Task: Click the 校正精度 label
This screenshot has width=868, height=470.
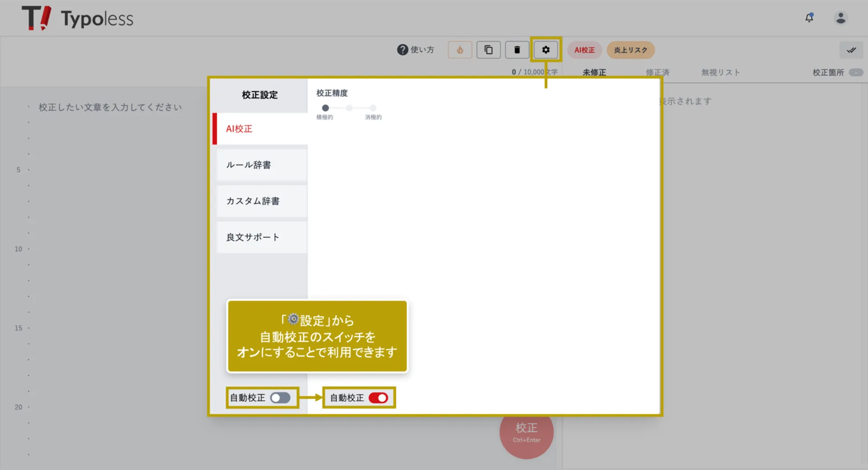Action: pyautogui.click(x=332, y=93)
